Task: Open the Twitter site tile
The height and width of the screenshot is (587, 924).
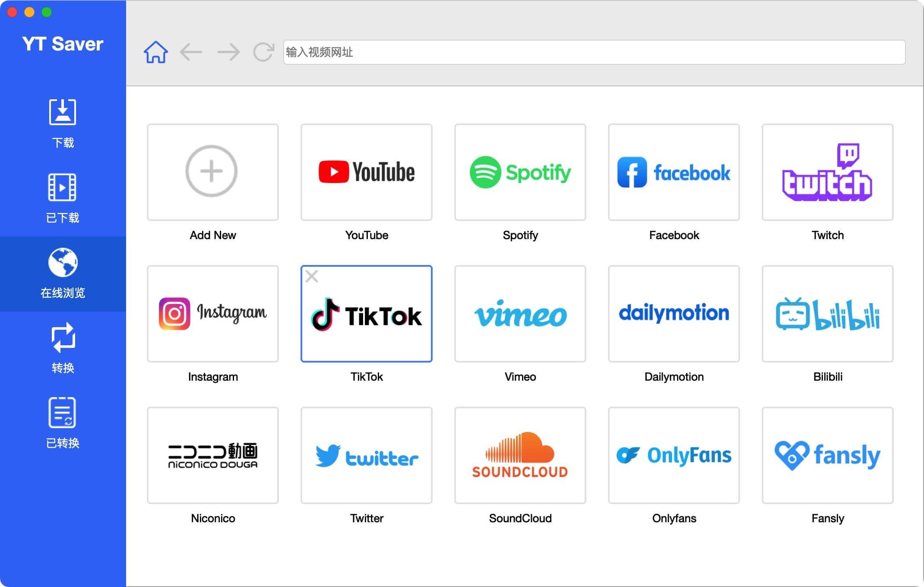Action: point(367,455)
